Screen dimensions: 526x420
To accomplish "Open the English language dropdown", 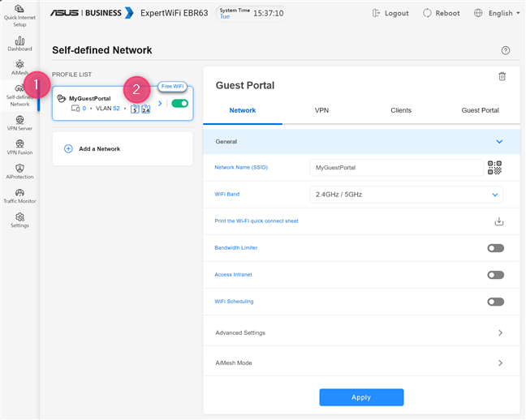I will tap(497, 13).
